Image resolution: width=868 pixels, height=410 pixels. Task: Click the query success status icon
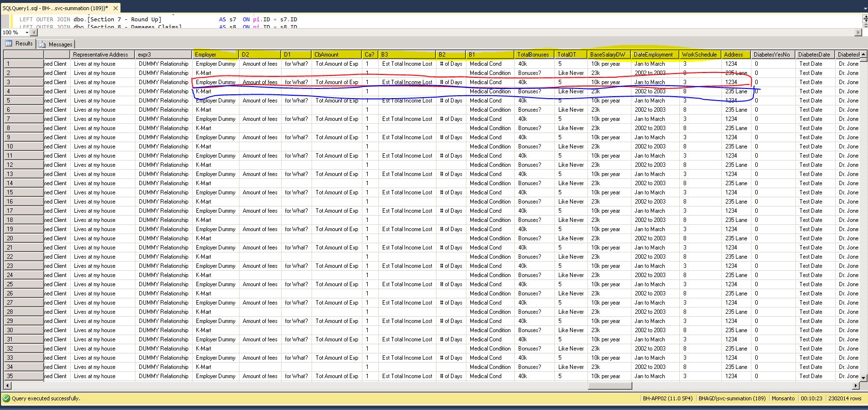coord(6,398)
